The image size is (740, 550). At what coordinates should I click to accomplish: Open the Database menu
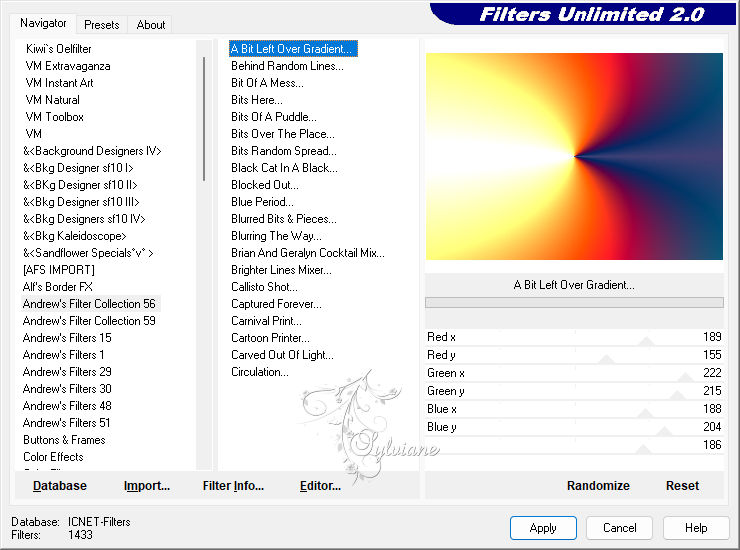click(x=60, y=485)
